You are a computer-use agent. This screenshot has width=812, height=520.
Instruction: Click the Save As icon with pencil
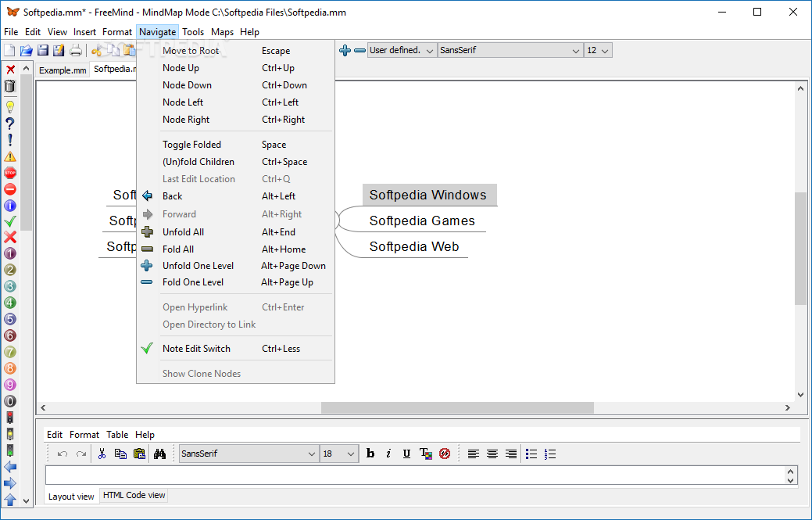click(x=59, y=50)
